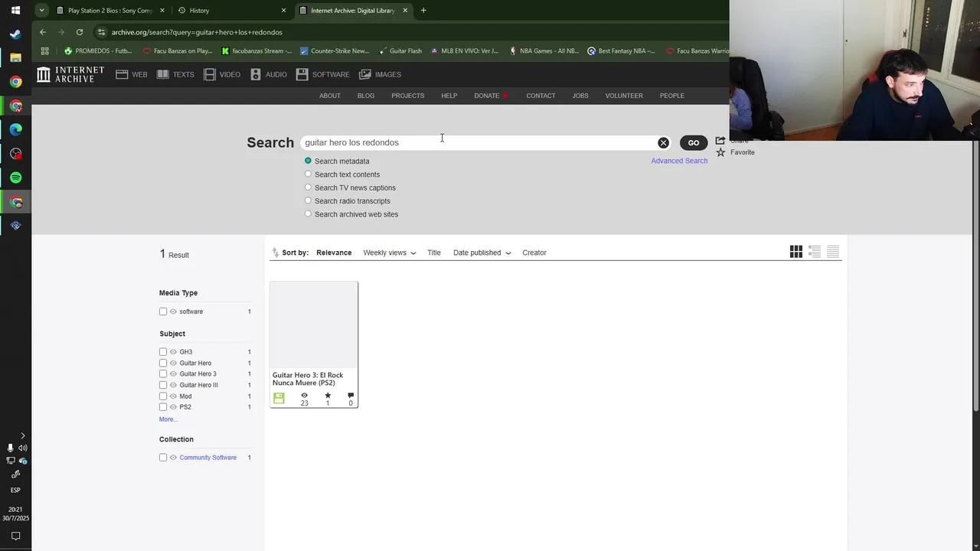The width and height of the screenshot is (980, 551).
Task: Switch to Play Station 2 Bios tab
Action: pyautogui.click(x=110, y=11)
